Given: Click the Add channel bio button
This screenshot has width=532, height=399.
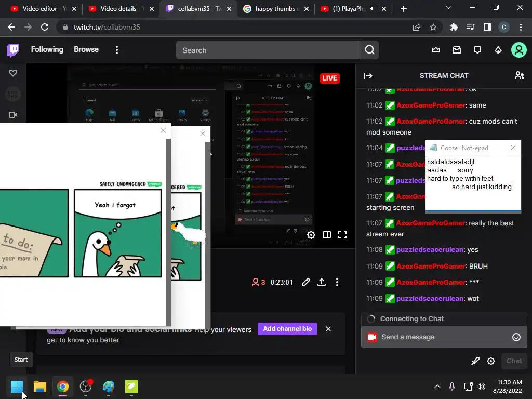Looking at the screenshot, I should click(287, 329).
